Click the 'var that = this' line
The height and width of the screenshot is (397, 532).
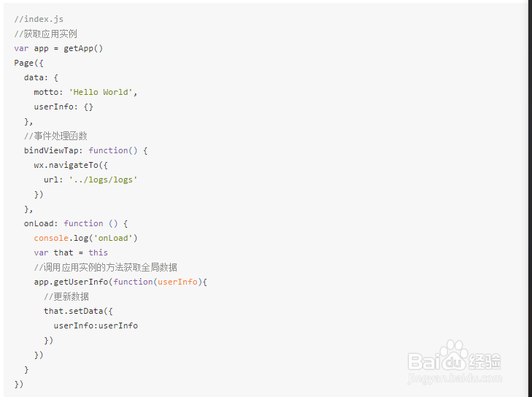pyautogui.click(x=71, y=253)
